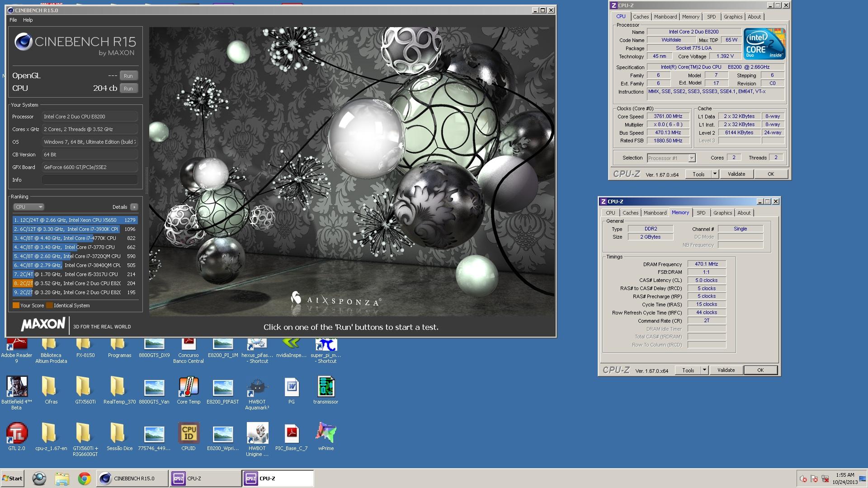Launch hexus_pifast shortcut icon

(x=257, y=351)
